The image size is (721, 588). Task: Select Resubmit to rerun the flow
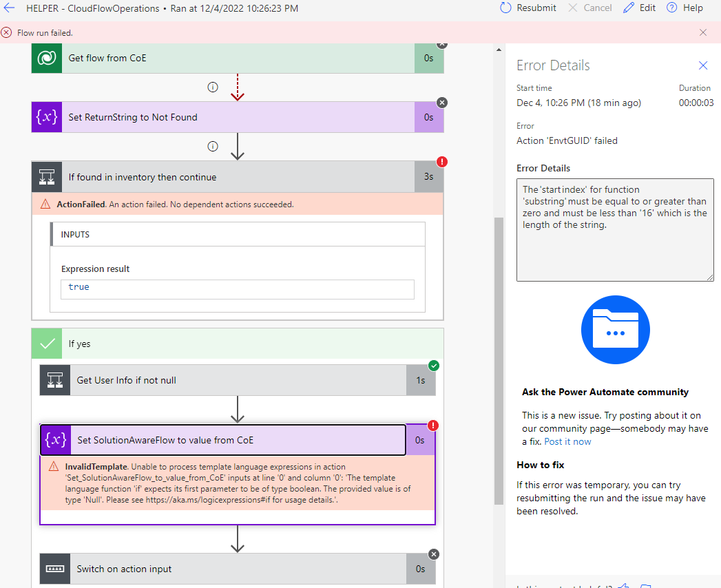click(x=535, y=8)
